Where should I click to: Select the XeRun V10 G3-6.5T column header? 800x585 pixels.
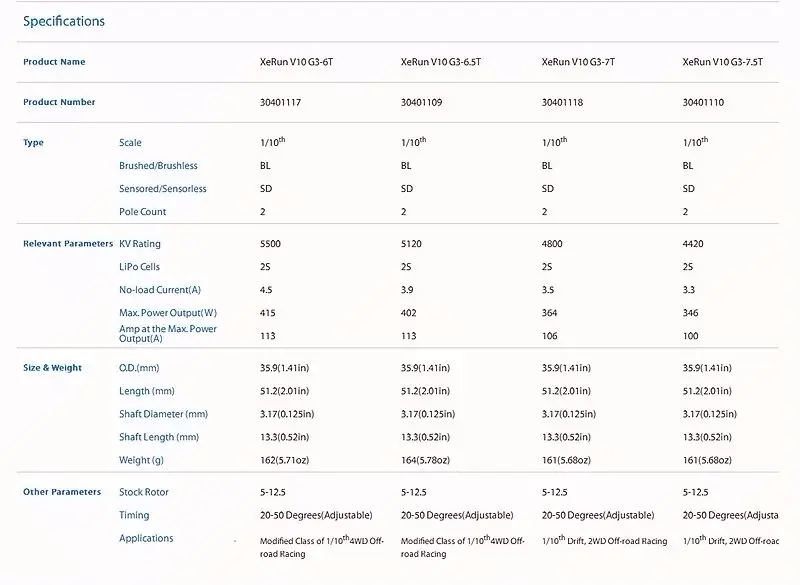pyautogui.click(x=441, y=62)
